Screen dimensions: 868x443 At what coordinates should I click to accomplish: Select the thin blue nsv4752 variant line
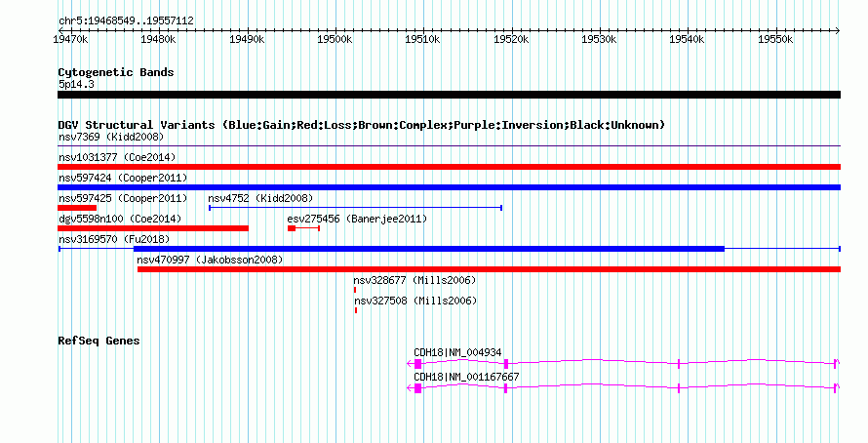(x=355, y=208)
